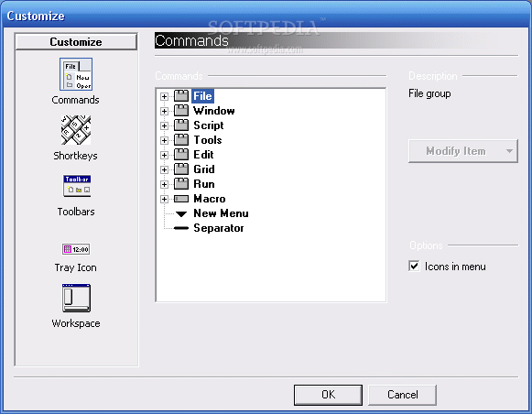This screenshot has width=532, height=414.
Task: Expand the Edit tree node
Action: (x=164, y=155)
